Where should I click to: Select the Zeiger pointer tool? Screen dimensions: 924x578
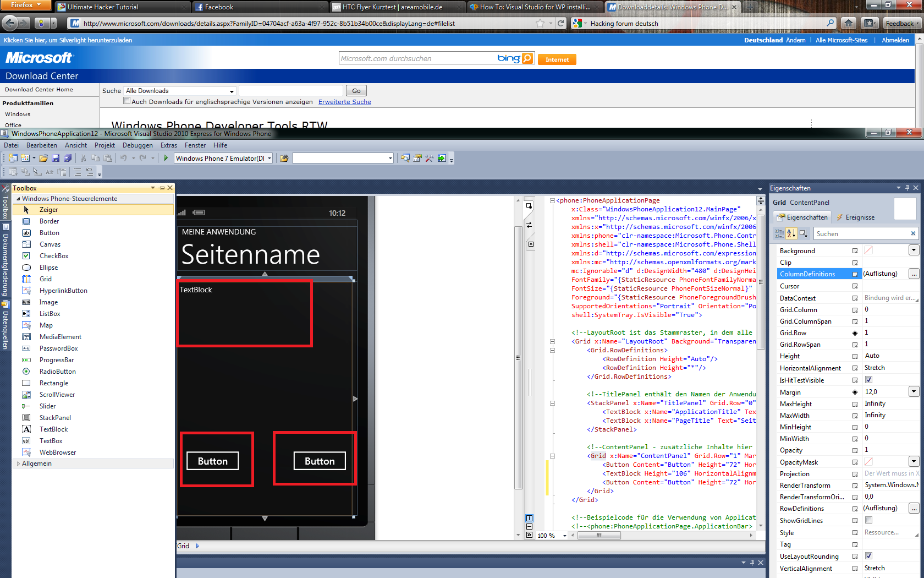click(x=92, y=210)
